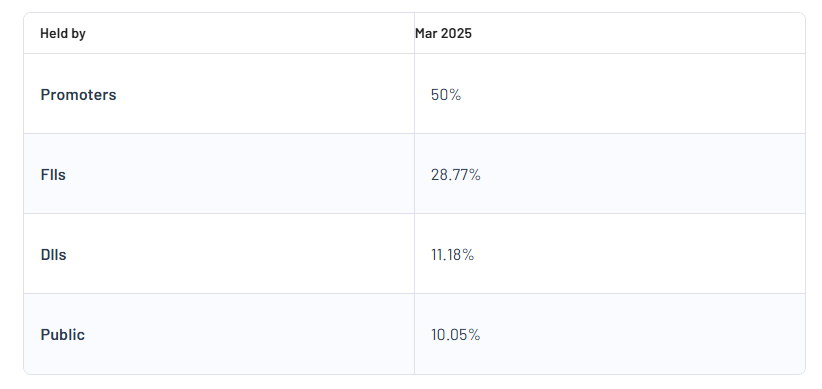The width and height of the screenshot is (822, 389).
Task: Click empty space beside the Promoters label
Action: click(x=265, y=94)
